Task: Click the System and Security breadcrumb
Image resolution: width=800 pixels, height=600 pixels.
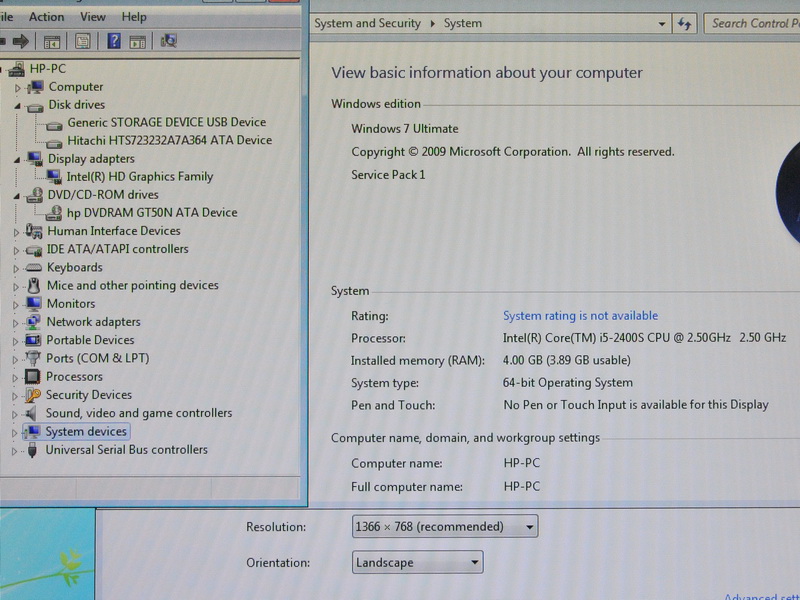Action: 367,23
